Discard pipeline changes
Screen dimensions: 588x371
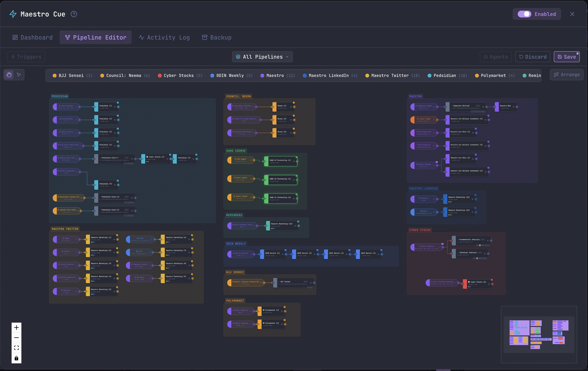coord(533,57)
